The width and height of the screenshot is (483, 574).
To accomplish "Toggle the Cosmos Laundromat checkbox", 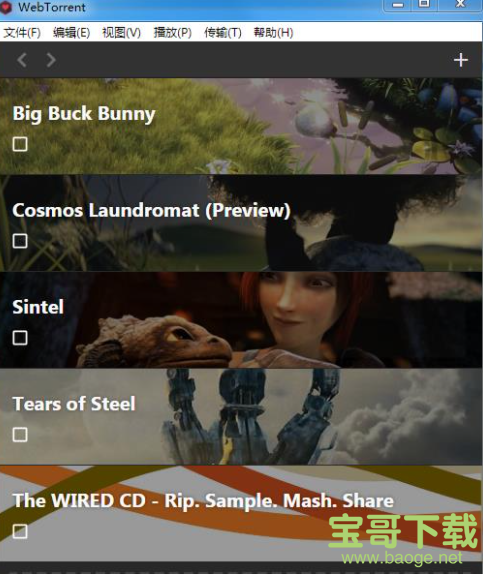I will [x=20, y=241].
